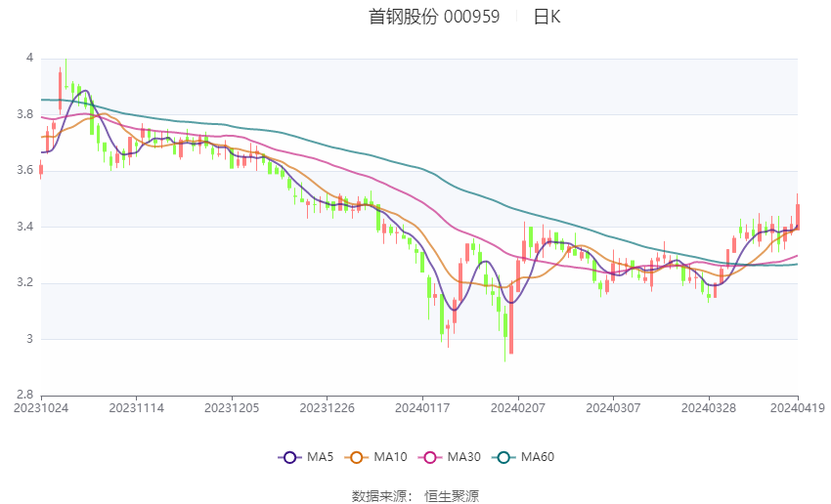Click the 20240117 x-axis date label

[x=422, y=408]
